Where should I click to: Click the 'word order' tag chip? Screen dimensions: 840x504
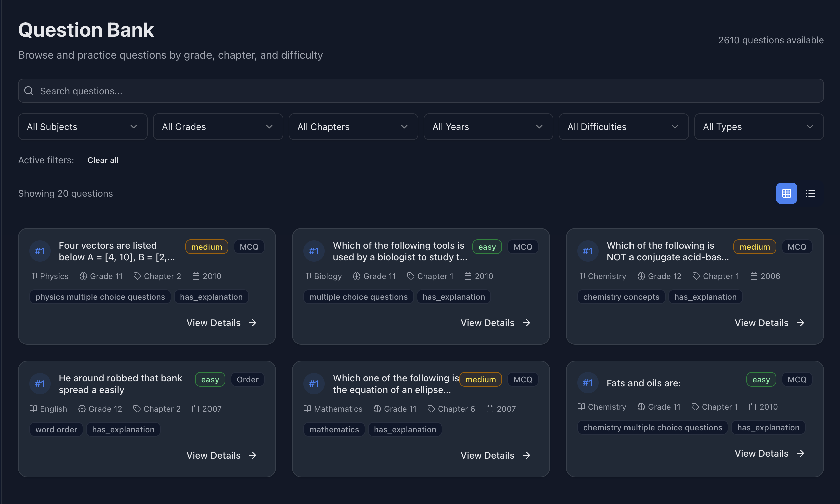point(56,429)
